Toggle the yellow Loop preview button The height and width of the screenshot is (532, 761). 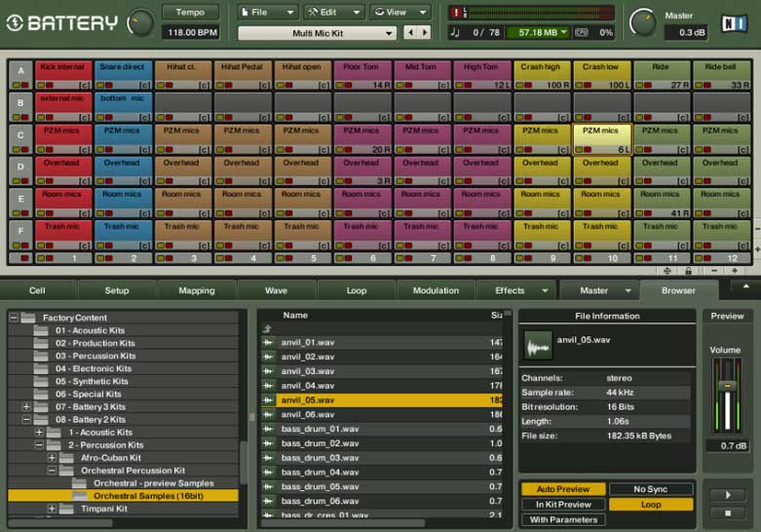coord(651,505)
